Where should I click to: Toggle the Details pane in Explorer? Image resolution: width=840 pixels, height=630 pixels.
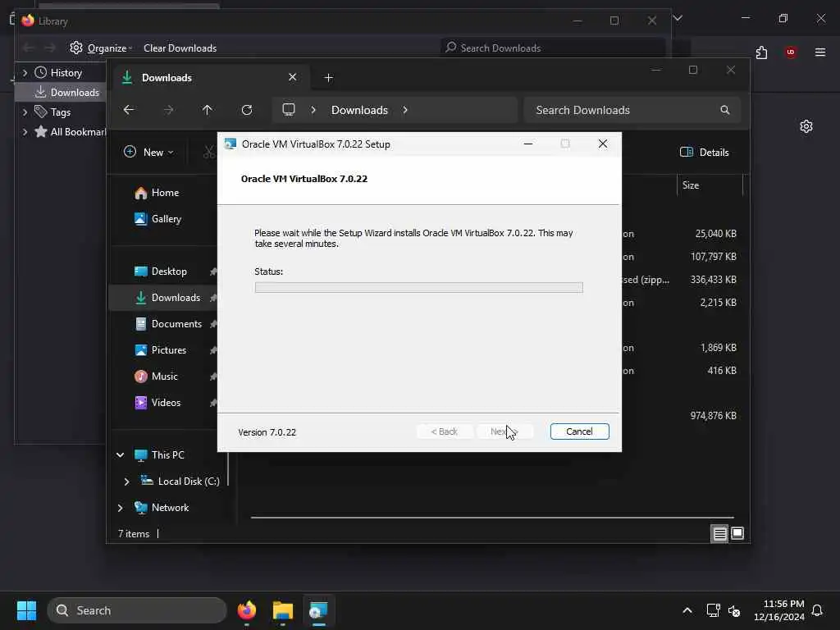705,152
